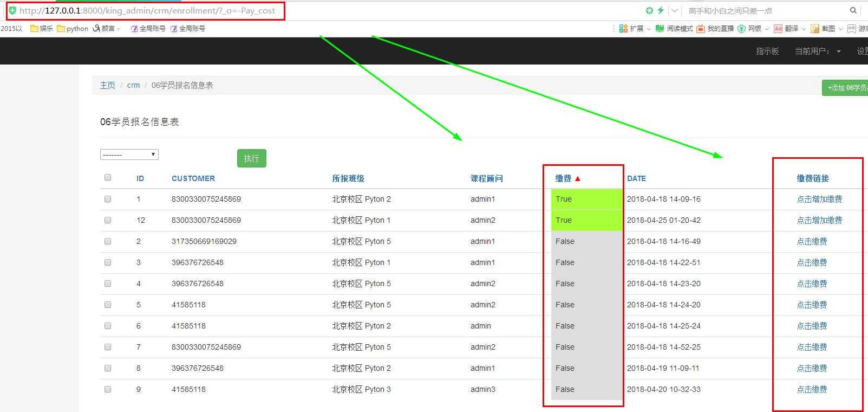Click the green lightning speed mode icon
Image resolution: width=868 pixels, height=412 pixels.
(661, 10)
